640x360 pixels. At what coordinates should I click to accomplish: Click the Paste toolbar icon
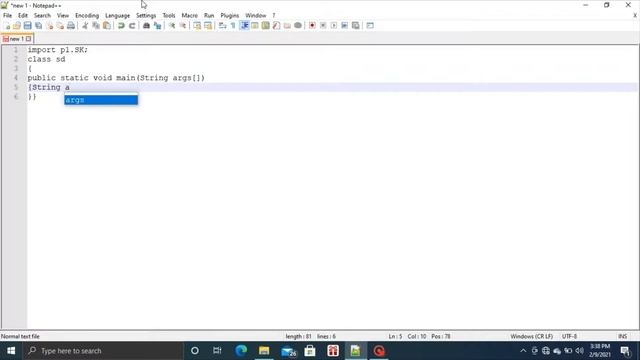pyautogui.click(x=107, y=26)
